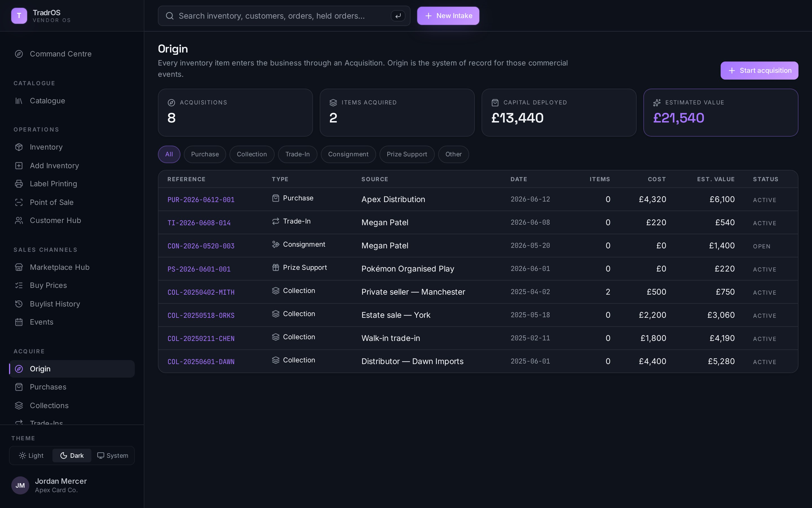The width and height of the screenshot is (812, 508).
Task: Click the New Intake button
Action: [x=448, y=16]
